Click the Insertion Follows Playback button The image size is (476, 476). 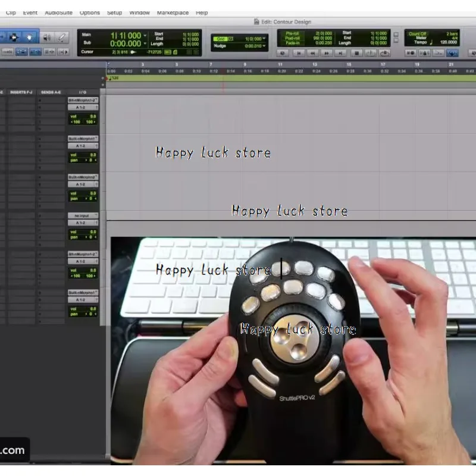tap(64, 52)
